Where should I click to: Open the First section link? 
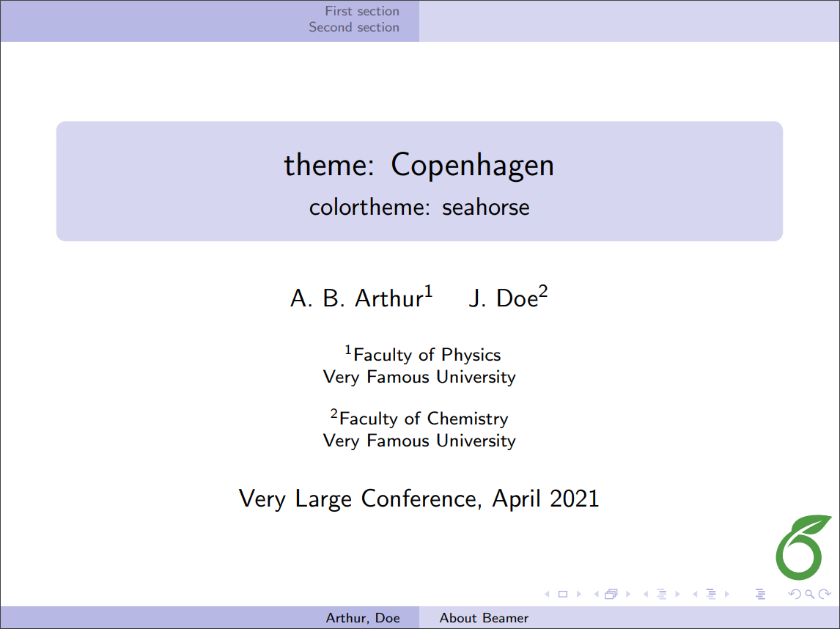click(362, 11)
